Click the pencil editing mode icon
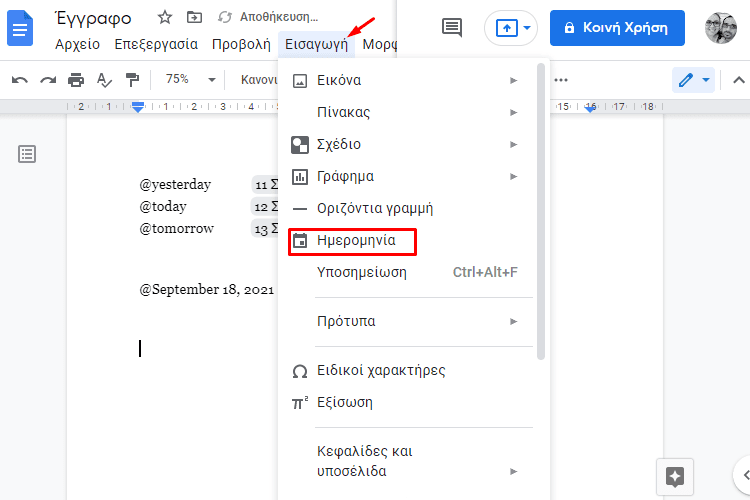The width and height of the screenshot is (750, 500). click(x=685, y=80)
